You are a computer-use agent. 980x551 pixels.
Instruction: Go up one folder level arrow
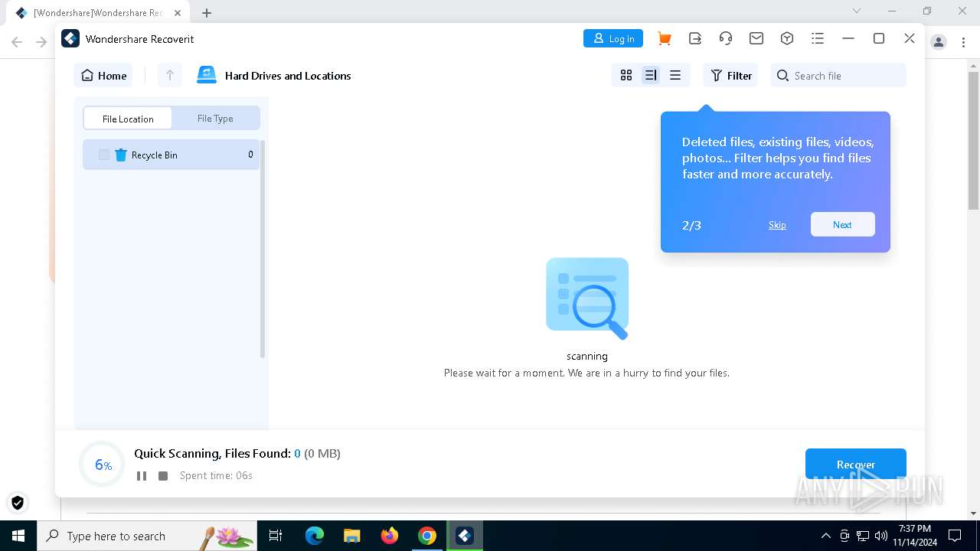(170, 75)
